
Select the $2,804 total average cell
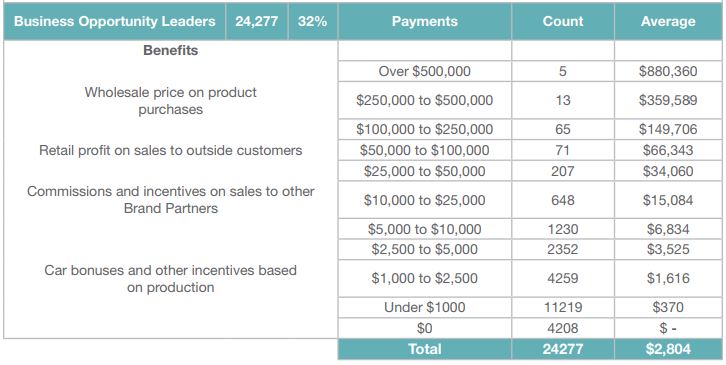pyautogui.click(x=668, y=349)
